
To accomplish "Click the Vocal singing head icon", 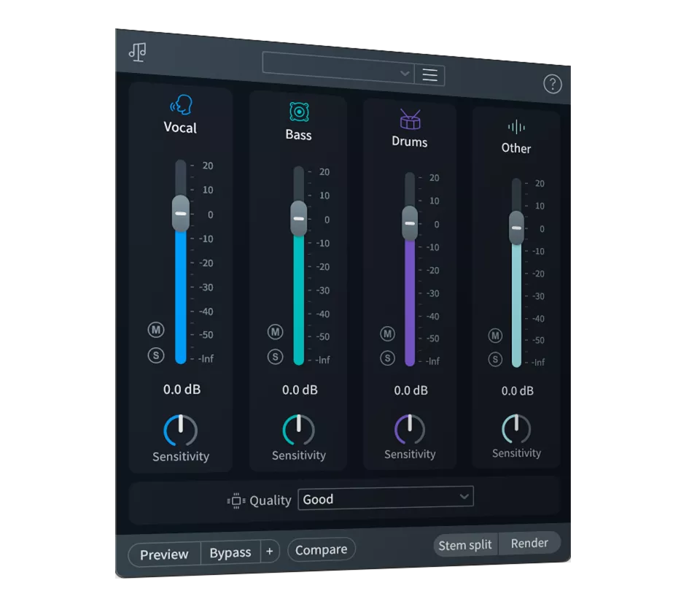I will pos(181,105).
